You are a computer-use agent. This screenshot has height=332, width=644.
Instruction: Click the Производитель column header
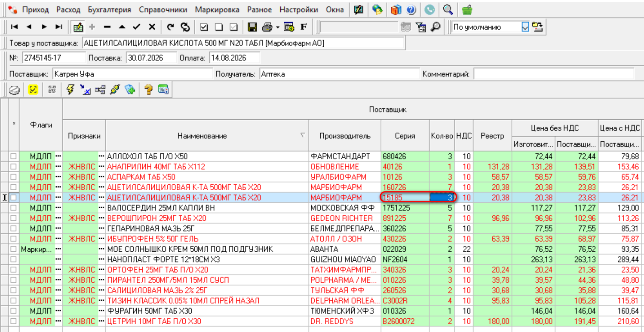(345, 136)
